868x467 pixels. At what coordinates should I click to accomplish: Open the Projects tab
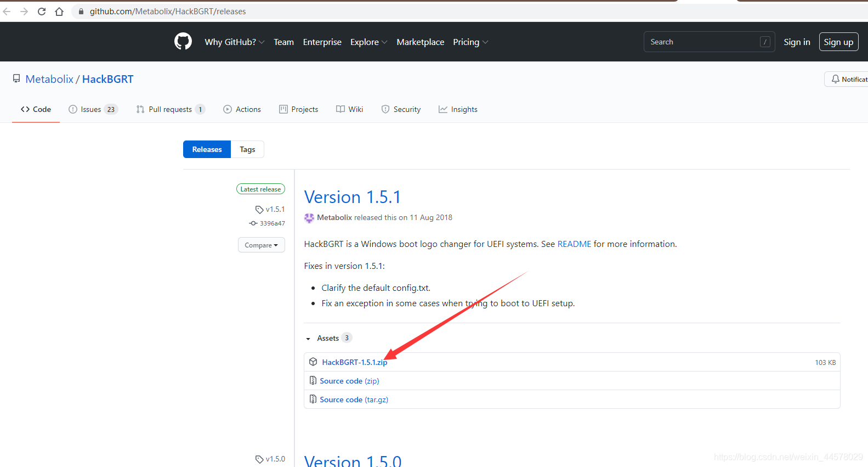[x=299, y=109]
